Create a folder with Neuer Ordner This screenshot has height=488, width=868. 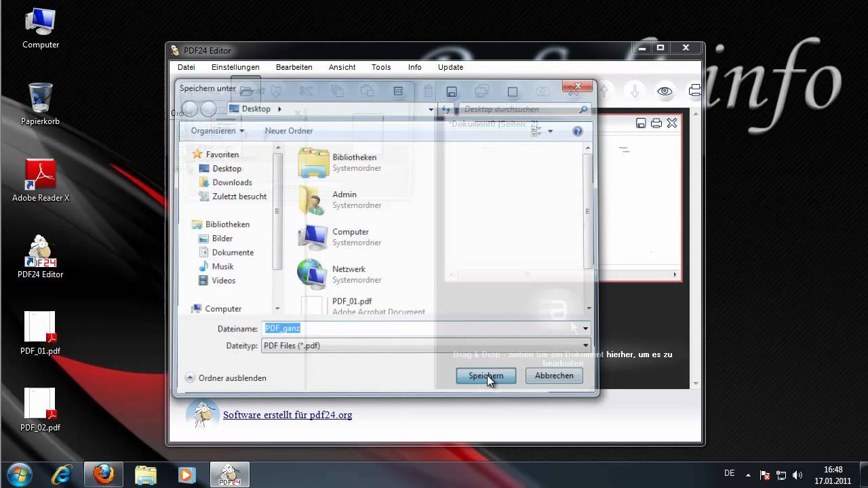coord(289,131)
